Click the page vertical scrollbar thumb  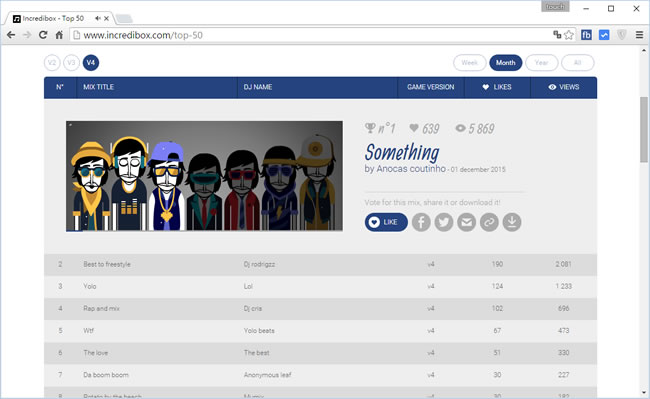pos(643,129)
